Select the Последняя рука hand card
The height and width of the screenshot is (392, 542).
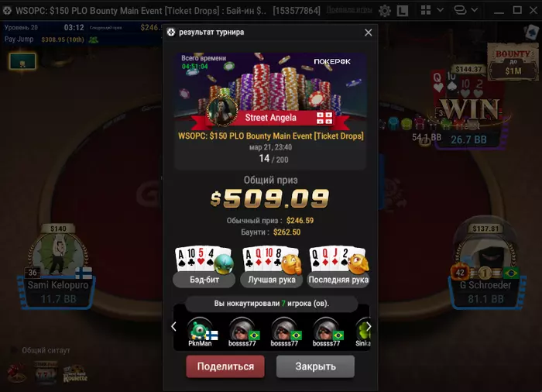(338, 266)
